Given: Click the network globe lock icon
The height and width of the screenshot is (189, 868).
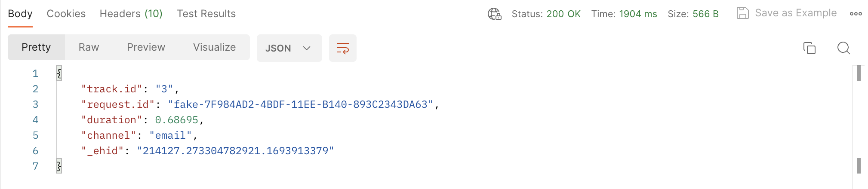Looking at the screenshot, I should [494, 14].
